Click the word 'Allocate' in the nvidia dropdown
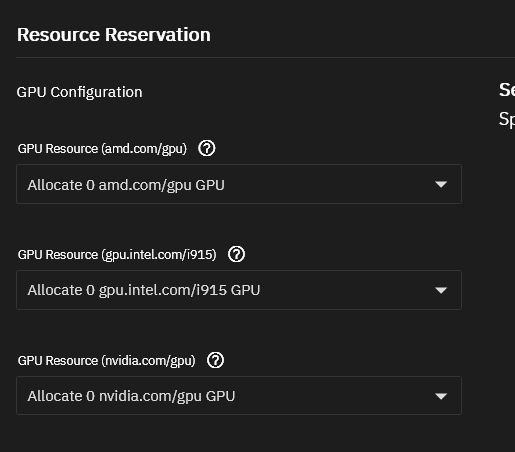This screenshot has width=515, height=452. point(55,396)
